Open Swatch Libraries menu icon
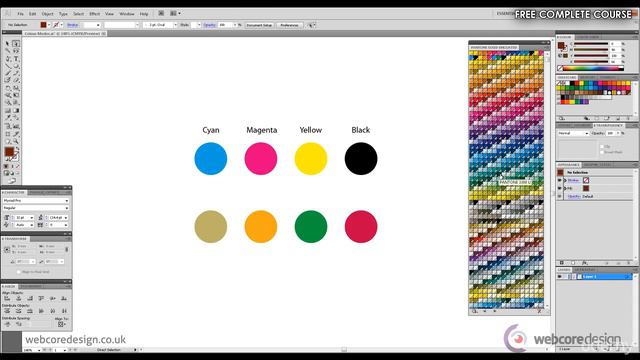 (562, 118)
